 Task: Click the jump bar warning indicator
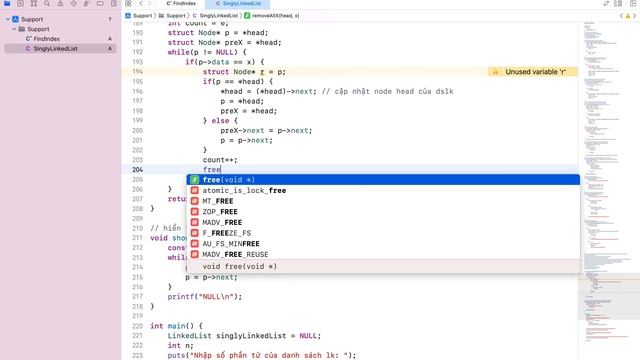(x=628, y=16)
